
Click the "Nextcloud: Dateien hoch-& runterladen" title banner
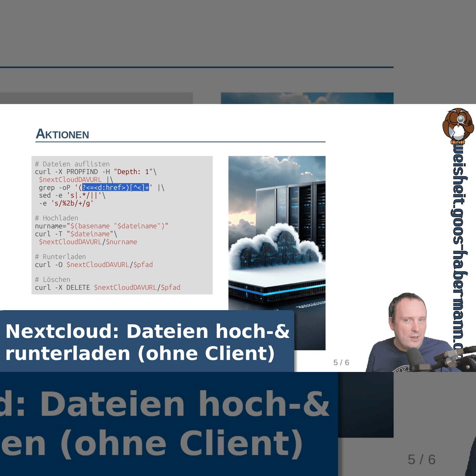(x=147, y=341)
